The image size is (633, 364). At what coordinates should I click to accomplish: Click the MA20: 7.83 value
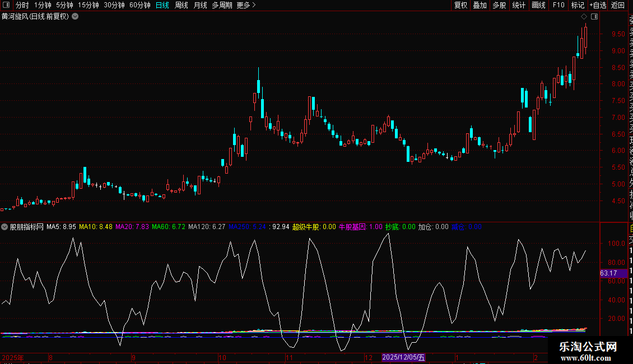(132, 227)
